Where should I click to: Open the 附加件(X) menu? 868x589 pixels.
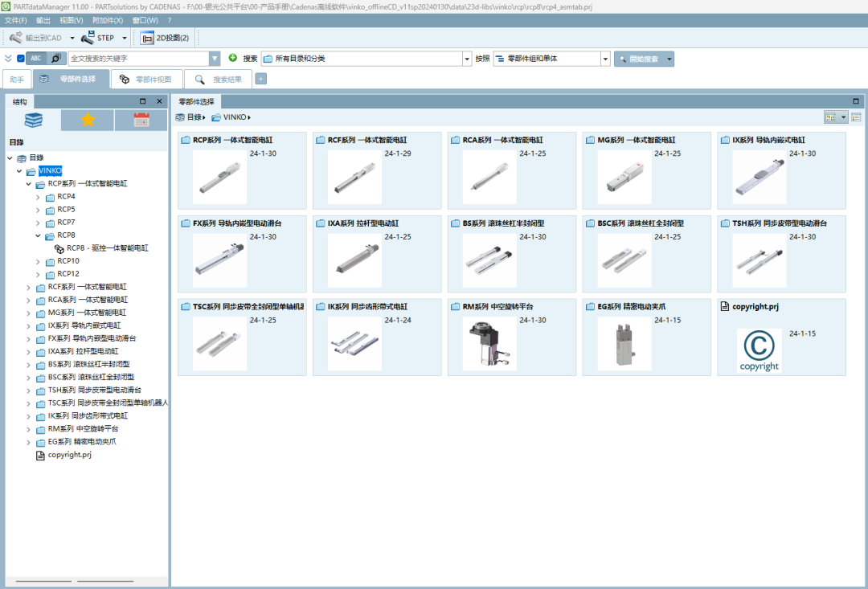click(108, 20)
